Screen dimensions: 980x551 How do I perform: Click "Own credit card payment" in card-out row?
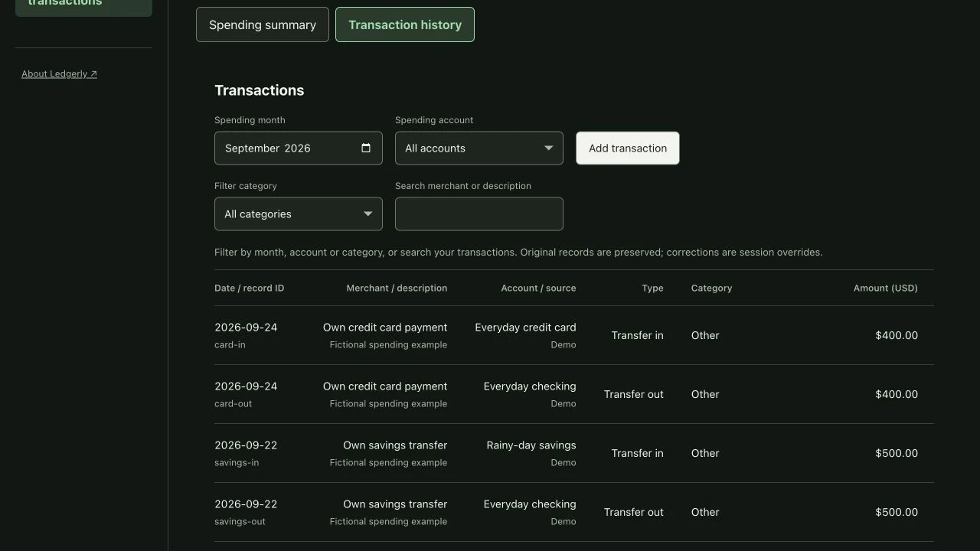pos(385,386)
